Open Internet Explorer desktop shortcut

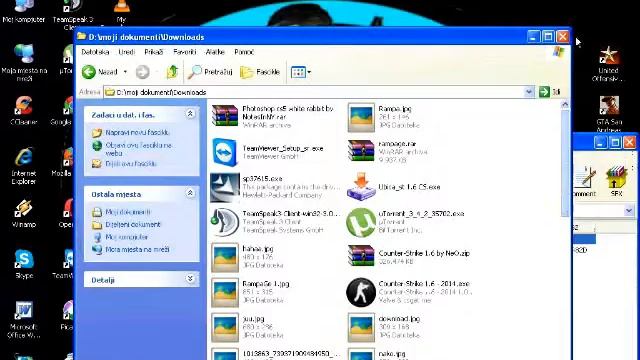point(24,166)
